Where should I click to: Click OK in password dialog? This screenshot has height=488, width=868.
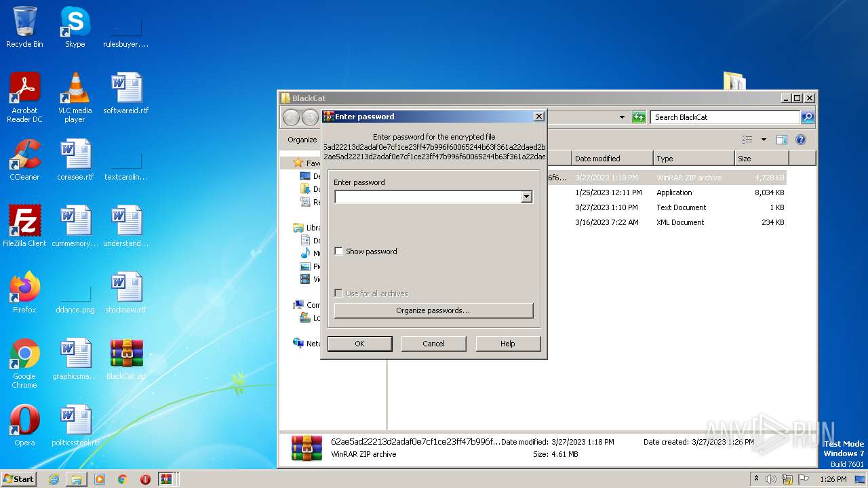coord(359,344)
